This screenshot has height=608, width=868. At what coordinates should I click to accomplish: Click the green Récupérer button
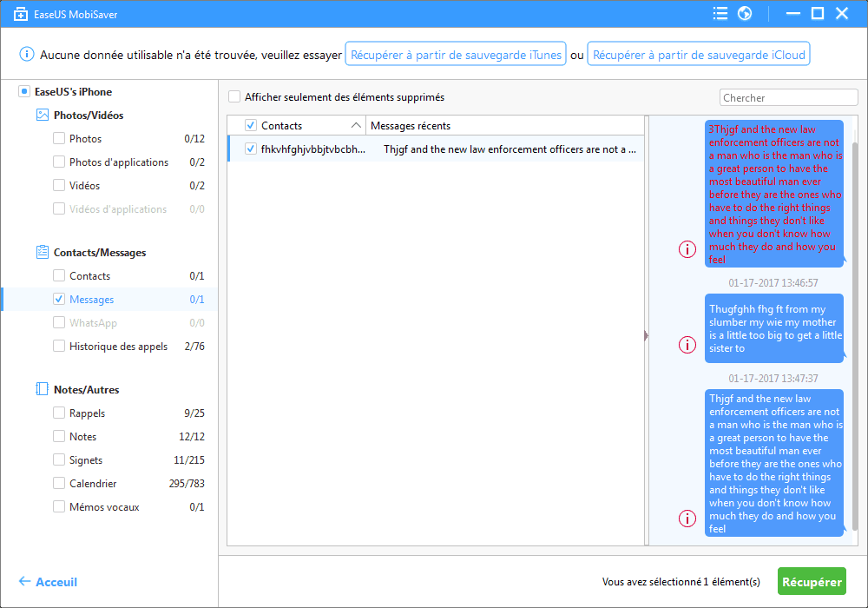tap(812, 581)
